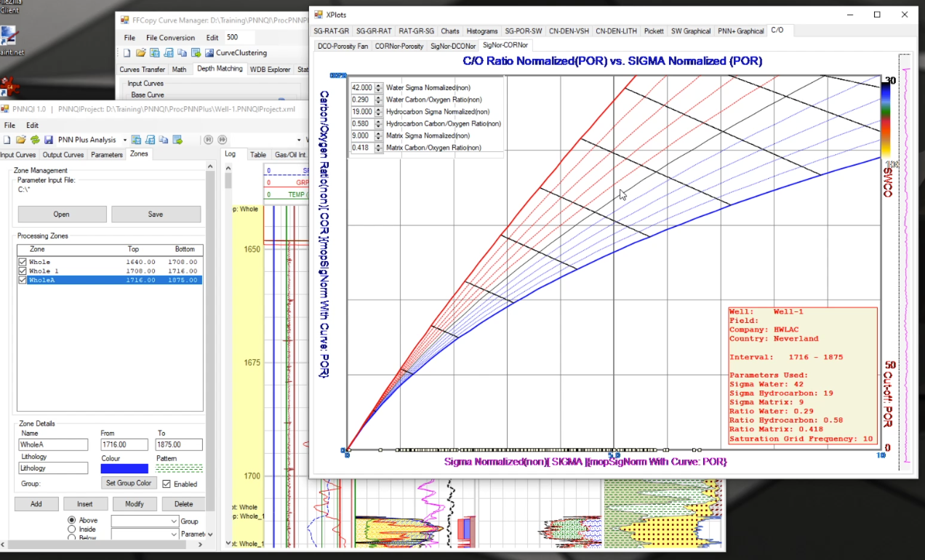925x560 pixels.
Task: Toggle checkbox for zone WholeA
Action: point(23,280)
